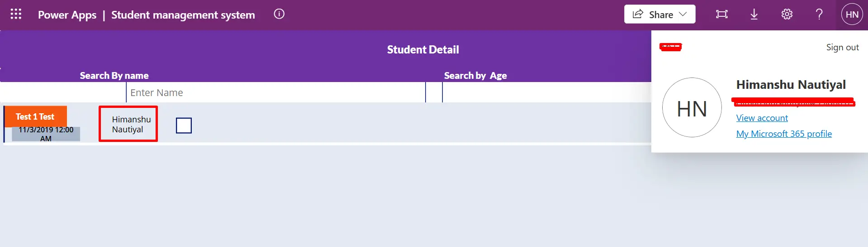
Task: Open My Microsoft 365 profile link
Action: tap(784, 134)
